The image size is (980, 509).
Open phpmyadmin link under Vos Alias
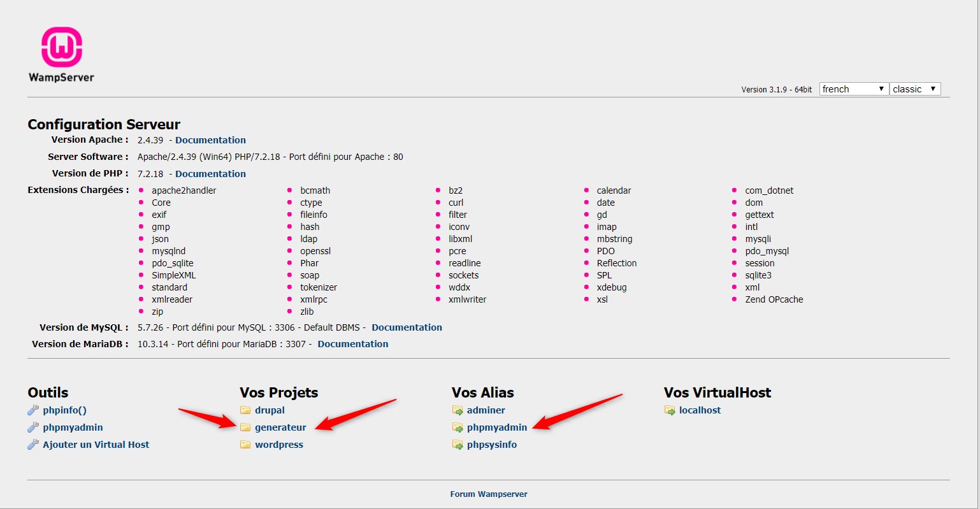point(497,427)
